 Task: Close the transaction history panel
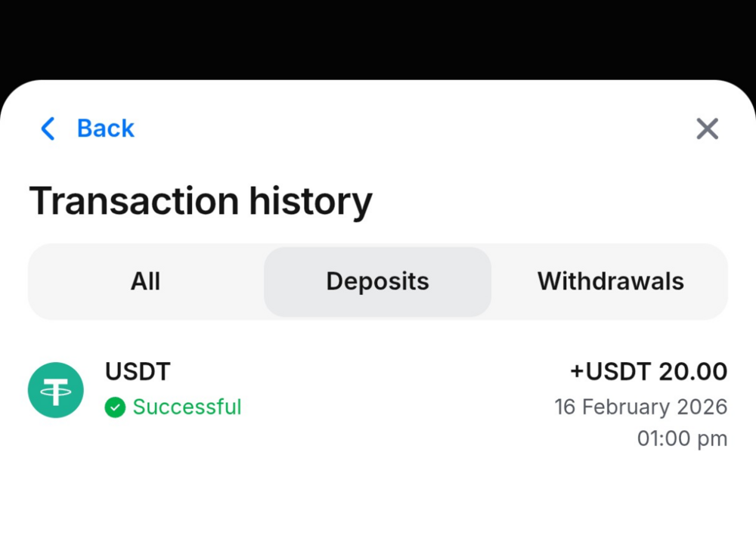pos(707,129)
